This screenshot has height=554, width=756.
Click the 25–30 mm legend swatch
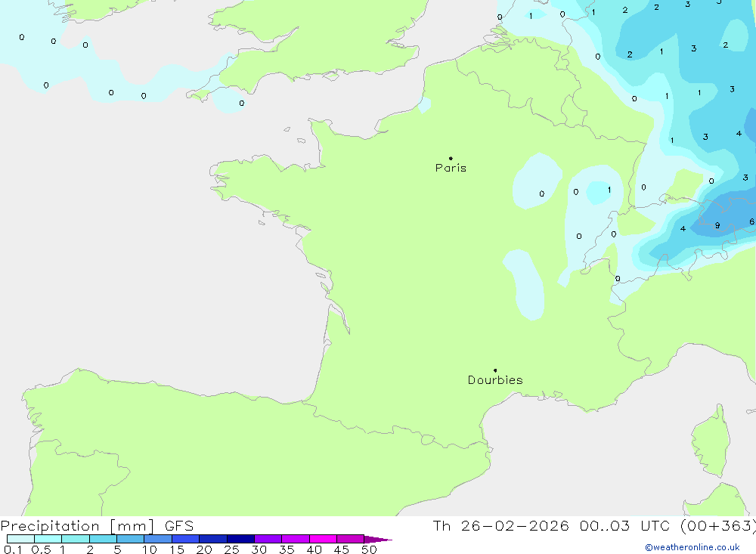tap(240, 539)
